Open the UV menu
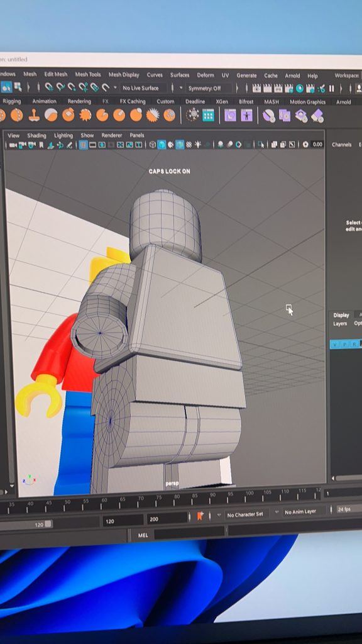 (x=226, y=75)
